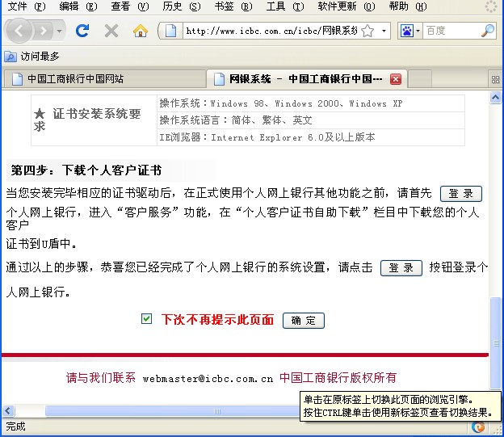This screenshot has width=504, height=437.
Task: Switch to 中国工商银行中国网站 tab
Action: pyautogui.click(x=104, y=79)
